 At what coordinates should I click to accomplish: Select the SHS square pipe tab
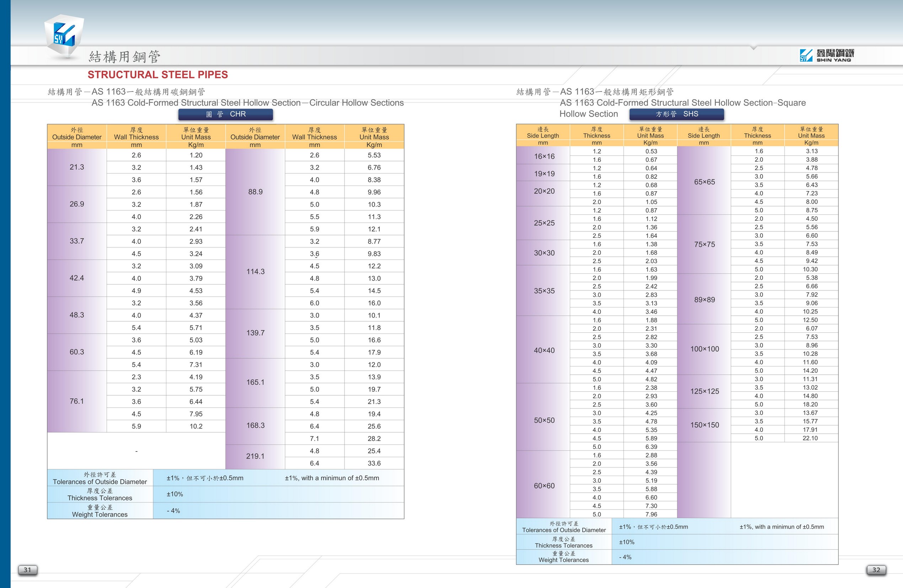coord(677,114)
